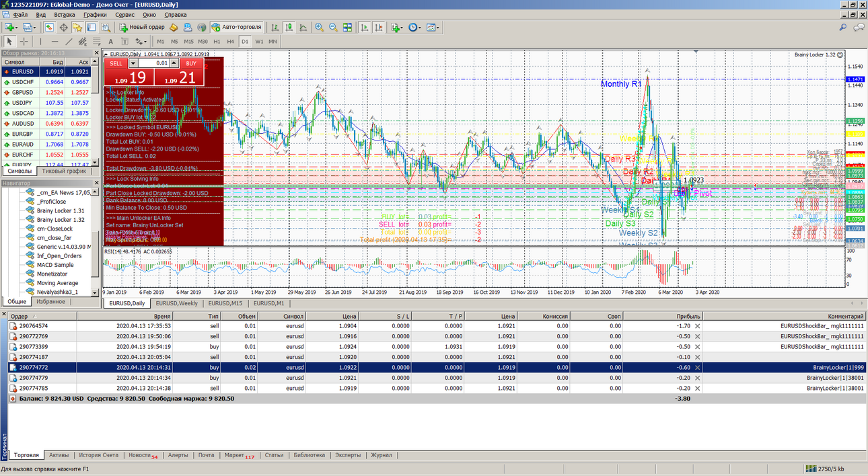This screenshot has width=868, height=476.
Task: Click the Zoom In magnifier icon
Action: (319, 28)
